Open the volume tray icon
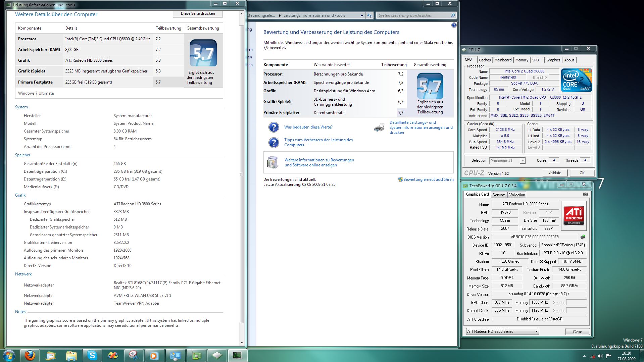Screen dimensions: 644x362 point(600,356)
